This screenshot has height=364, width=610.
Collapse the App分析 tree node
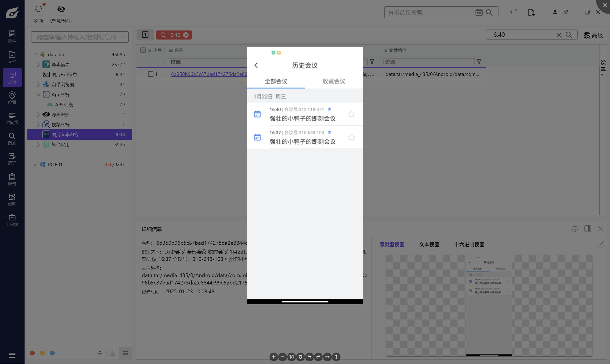pos(38,95)
